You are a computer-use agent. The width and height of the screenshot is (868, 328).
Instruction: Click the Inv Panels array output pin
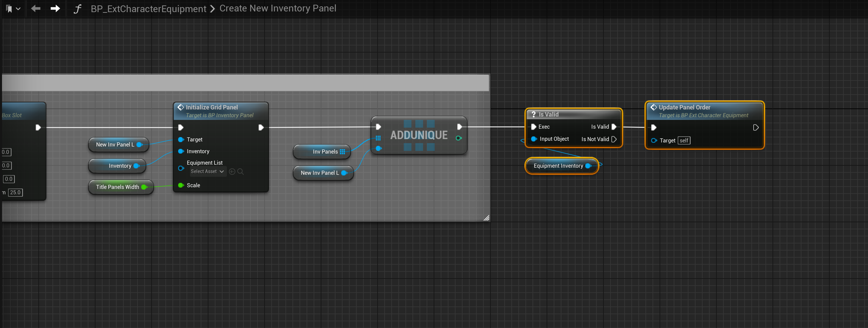click(343, 152)
